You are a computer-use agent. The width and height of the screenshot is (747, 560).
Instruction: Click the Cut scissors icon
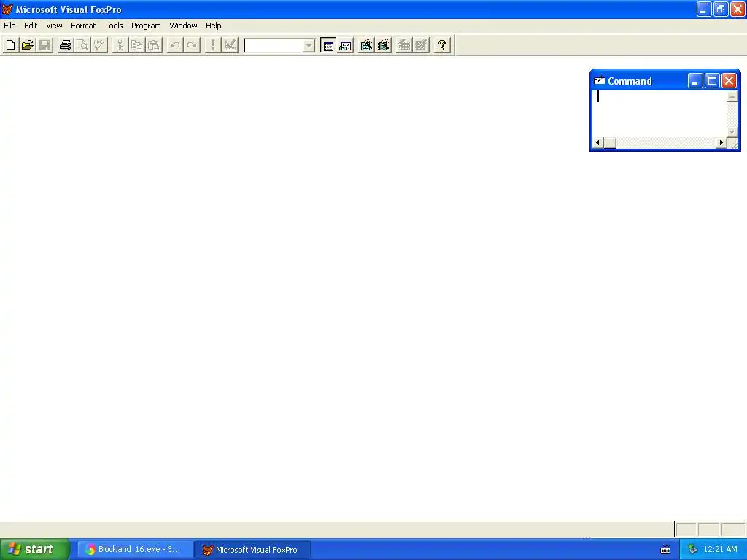(x=120, y=45)
